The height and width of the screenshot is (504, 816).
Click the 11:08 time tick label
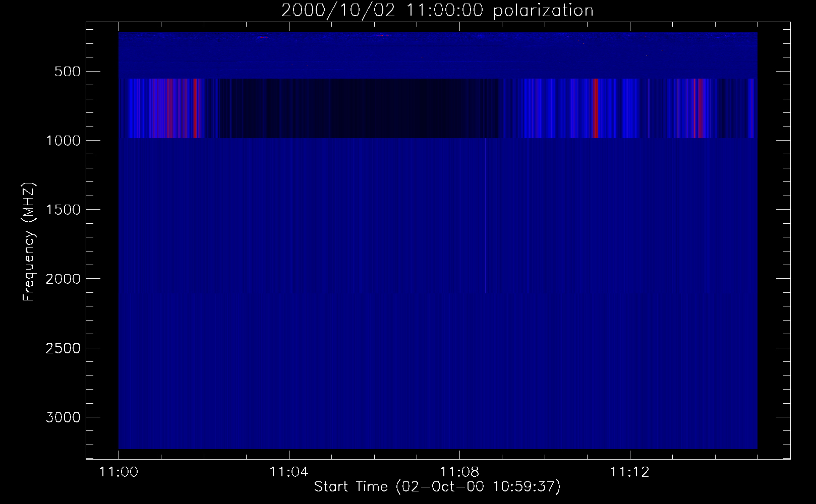(x=459, y=472)
